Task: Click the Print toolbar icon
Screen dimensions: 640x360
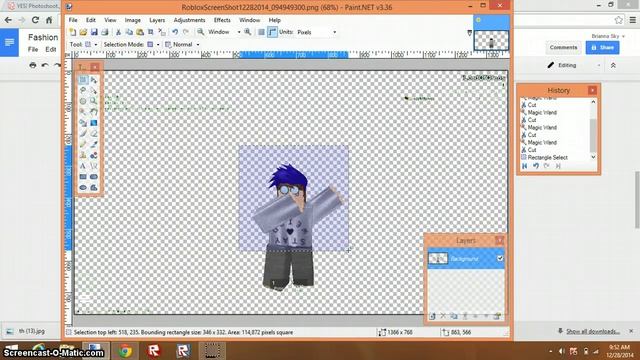Action: coord(105,32)
